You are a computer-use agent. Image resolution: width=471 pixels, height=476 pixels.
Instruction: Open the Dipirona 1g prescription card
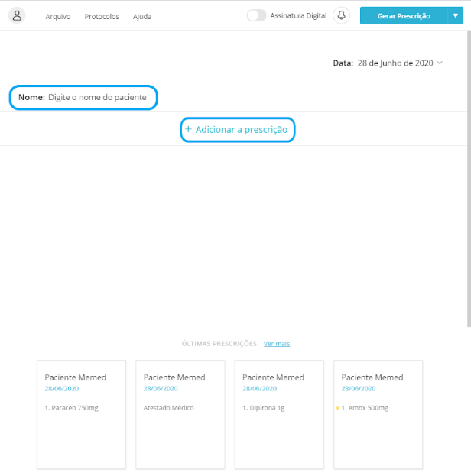click(279, 414)
